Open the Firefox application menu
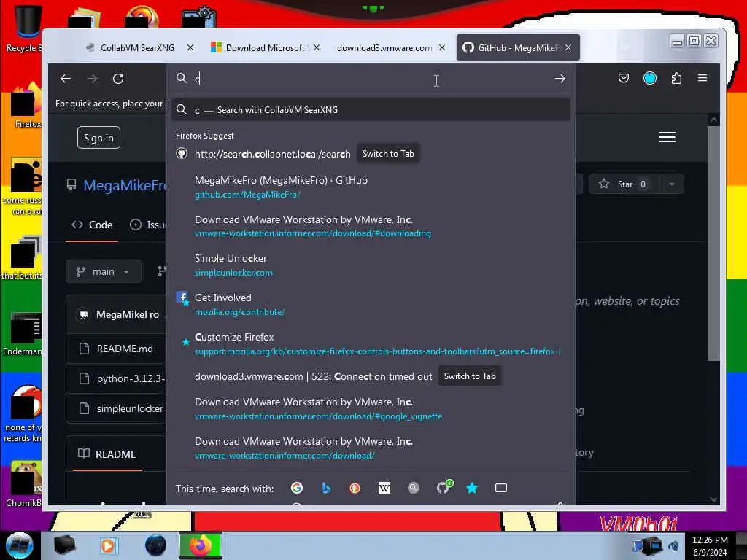 (x=703, y=78)
